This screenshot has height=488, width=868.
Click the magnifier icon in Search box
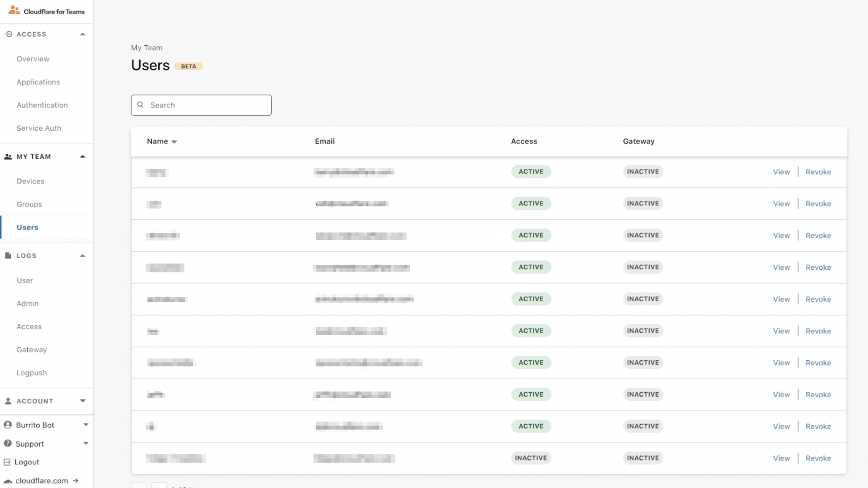coord(141,105)
